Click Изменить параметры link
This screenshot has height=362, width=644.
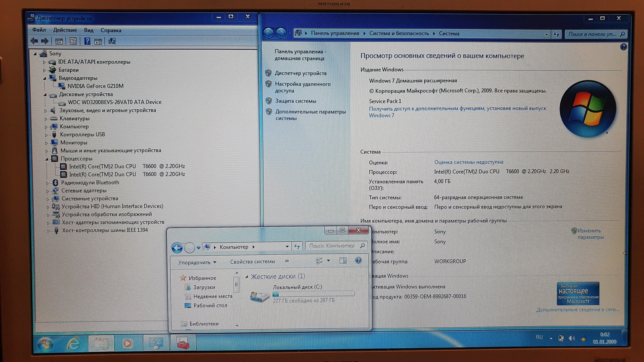pos(590,234)
